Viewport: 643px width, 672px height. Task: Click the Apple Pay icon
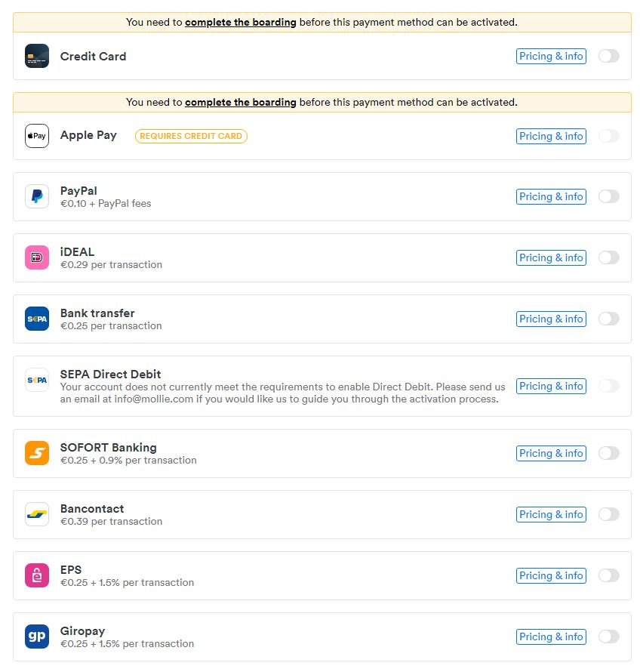[x=36, y=136]
